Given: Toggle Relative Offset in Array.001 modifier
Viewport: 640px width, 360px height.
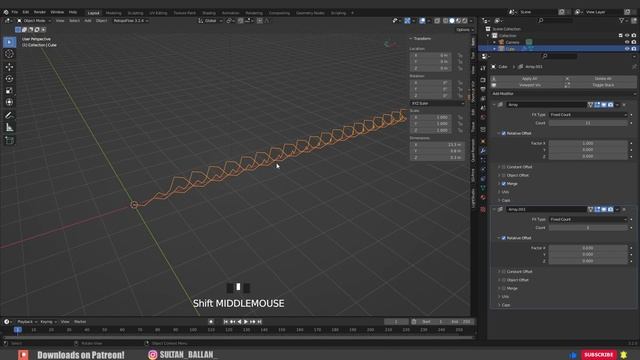Looking at the screenshot, I should click(504, 238).
